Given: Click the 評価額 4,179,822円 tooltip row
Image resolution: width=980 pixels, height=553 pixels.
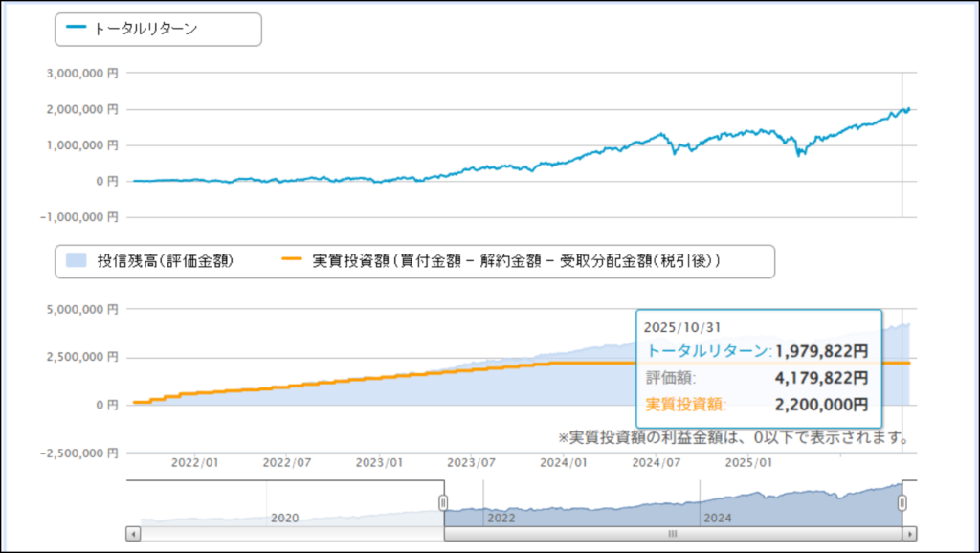Looking at the screenshot, I should pos(756,378).
